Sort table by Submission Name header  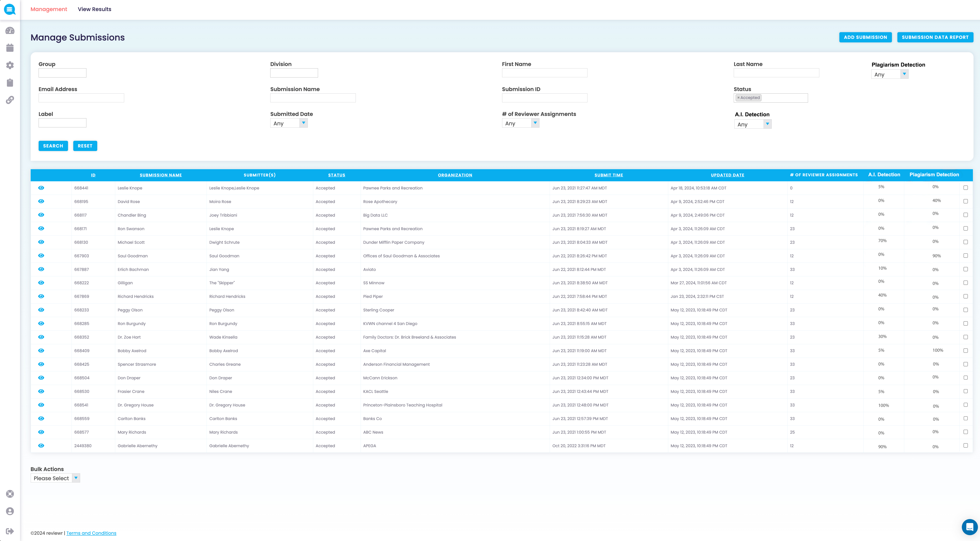(160, 175)
